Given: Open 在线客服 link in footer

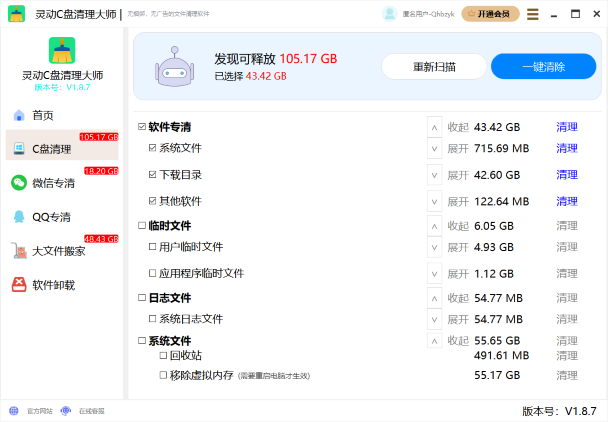Looking at the screenshot, I should tap(92, 411).
